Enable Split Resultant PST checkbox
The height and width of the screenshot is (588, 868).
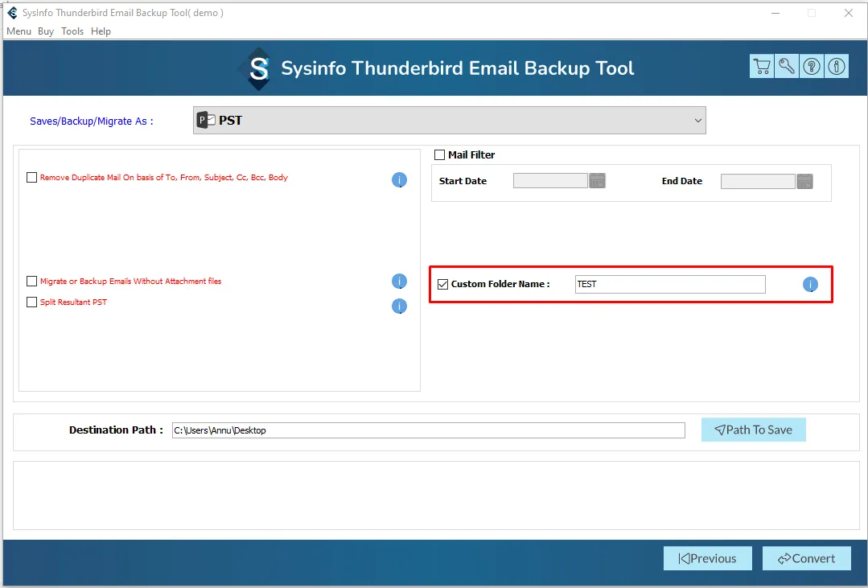click(x=31, y=302)
